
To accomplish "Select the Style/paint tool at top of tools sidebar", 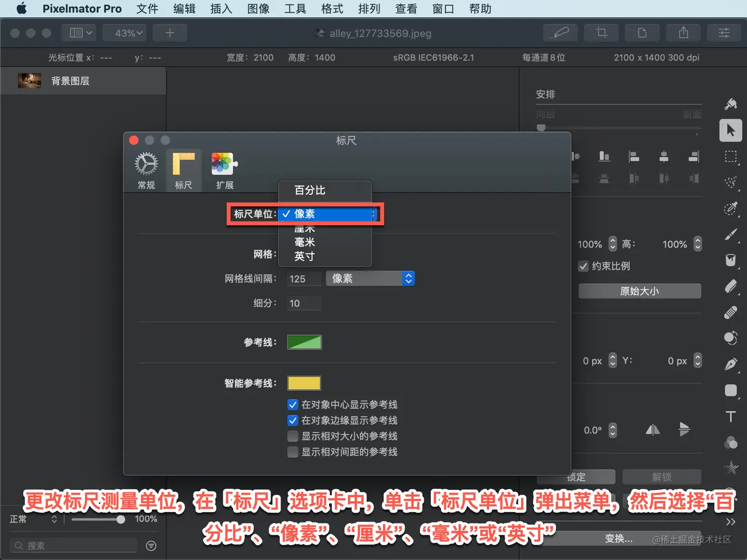I will pyautogui.click(x=730, y=104).
